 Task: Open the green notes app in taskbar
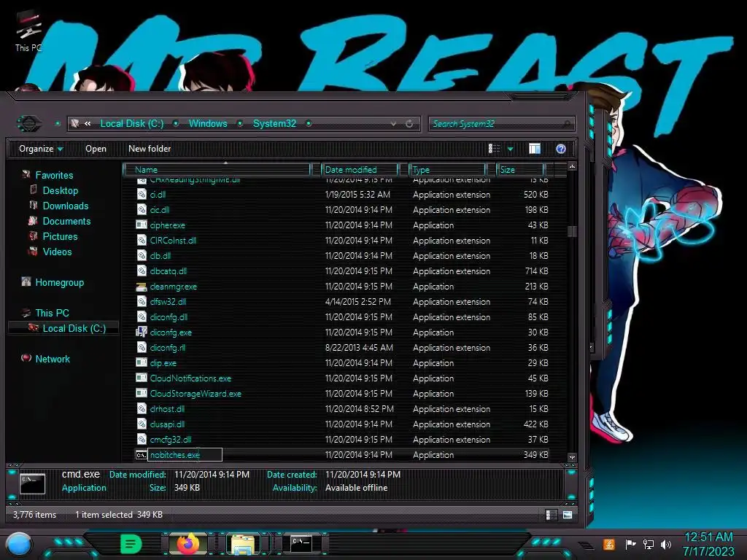tap(131, 544)
